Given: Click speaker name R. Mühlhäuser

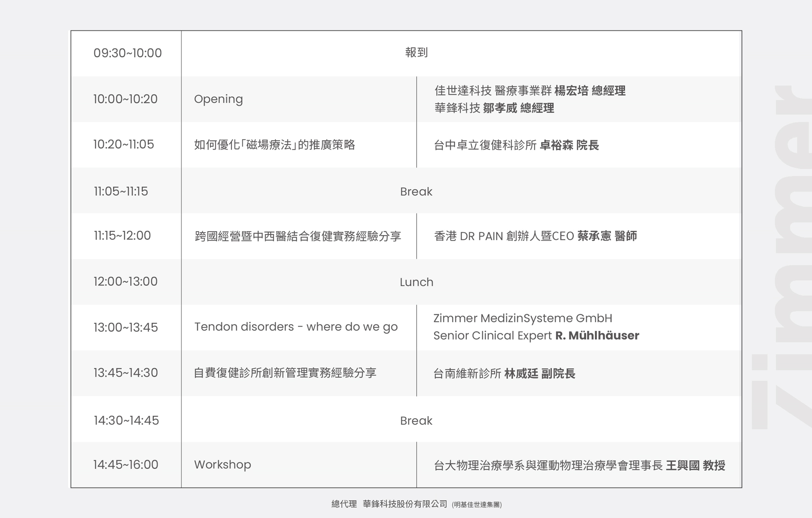Looking at the screenshot, I should [x=597, y=336].
